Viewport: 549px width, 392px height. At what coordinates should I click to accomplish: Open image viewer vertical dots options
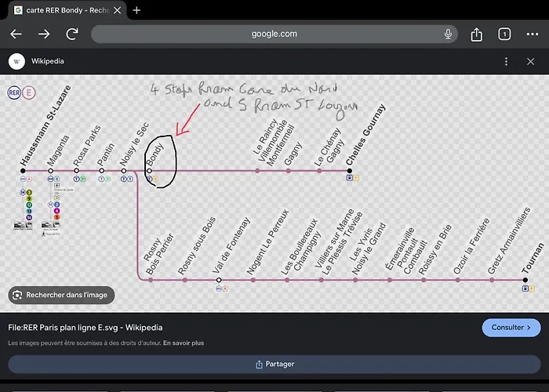tap(507, 62)
